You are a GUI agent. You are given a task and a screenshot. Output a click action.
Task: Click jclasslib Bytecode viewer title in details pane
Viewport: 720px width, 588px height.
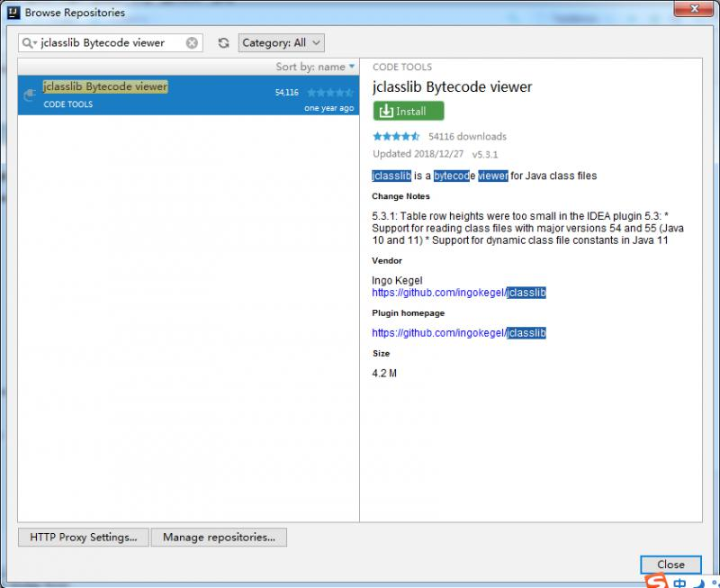[453, 86]
